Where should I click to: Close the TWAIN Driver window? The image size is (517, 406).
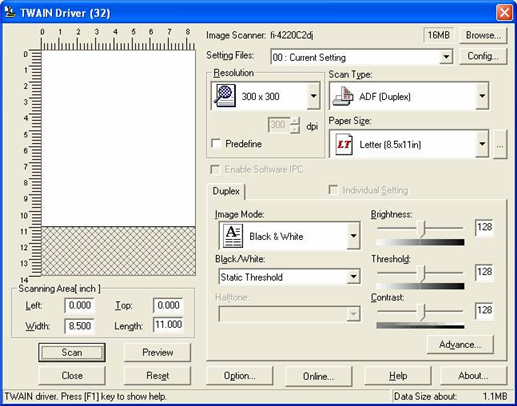[504, 13]
